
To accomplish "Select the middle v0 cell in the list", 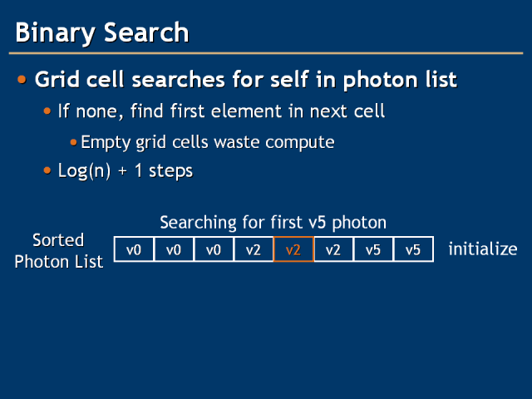I will (x=174, y=249).
